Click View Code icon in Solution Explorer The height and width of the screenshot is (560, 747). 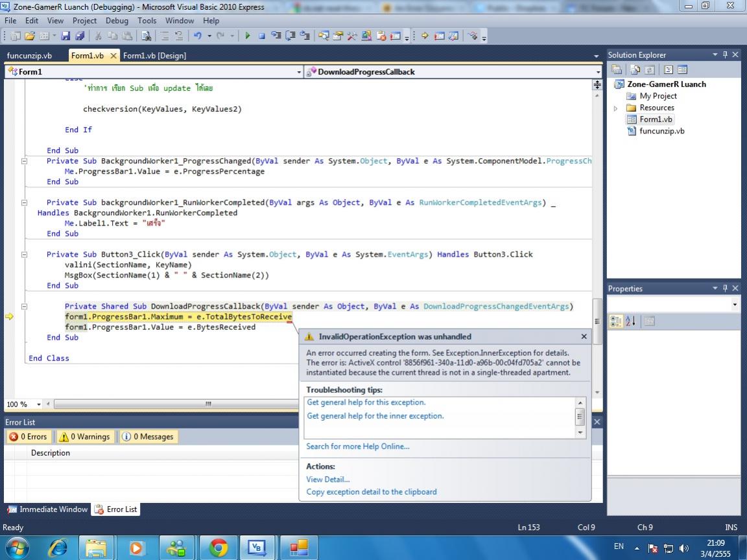(x=668, y=70)
